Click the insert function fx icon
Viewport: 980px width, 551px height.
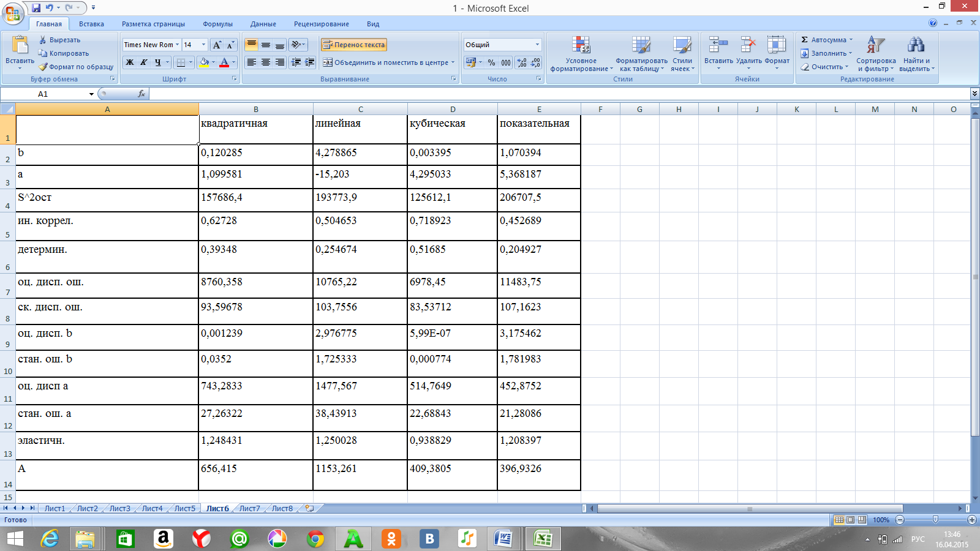click(x=141, y=94)
